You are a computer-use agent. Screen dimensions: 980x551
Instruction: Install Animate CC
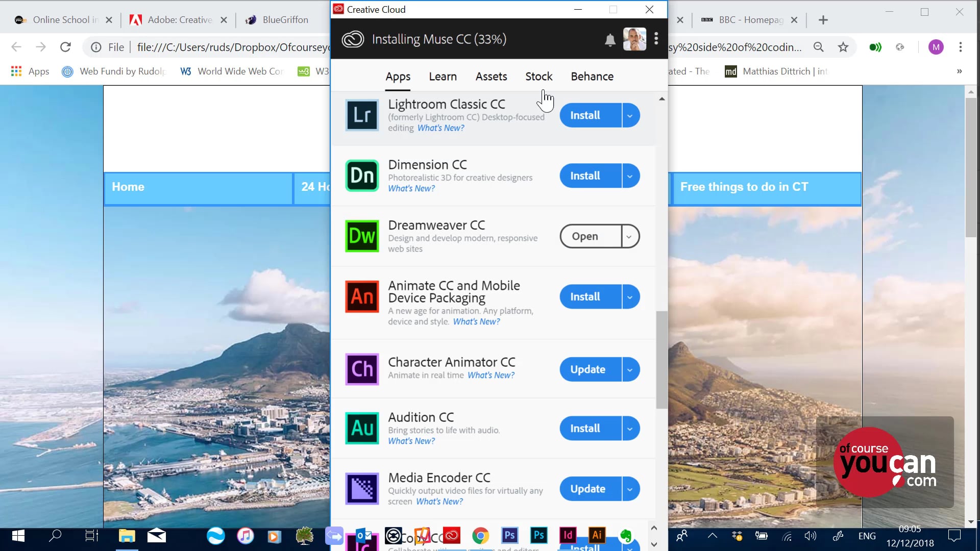pyautogui.click(x=591, y=297)
